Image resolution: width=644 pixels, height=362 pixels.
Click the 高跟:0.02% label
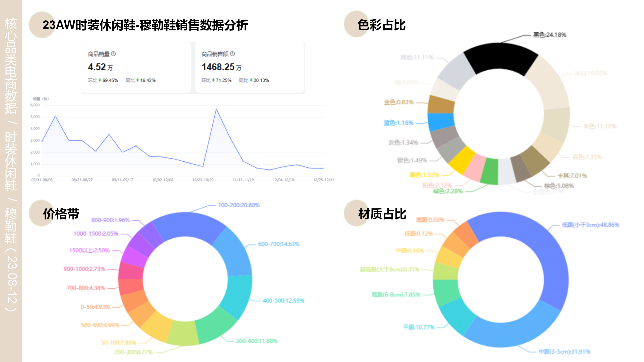(x=430, y=220)
